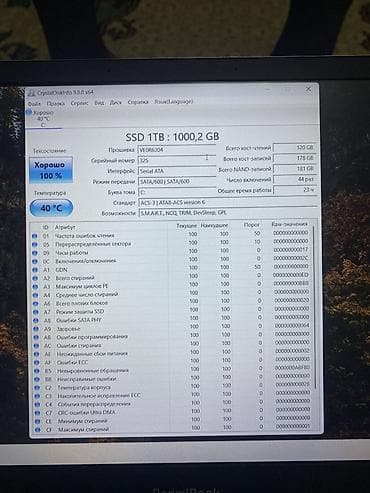370x493 pixels.
Task: Open the Правка menu
Action: click(x=55, y=103)
